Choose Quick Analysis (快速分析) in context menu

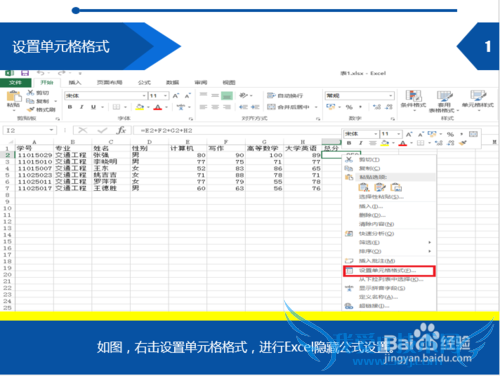389,234
